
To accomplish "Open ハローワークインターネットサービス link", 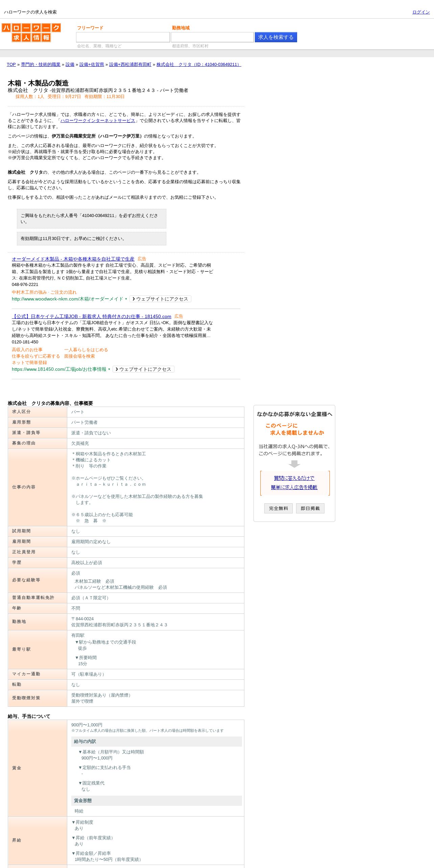I will 98,121.
